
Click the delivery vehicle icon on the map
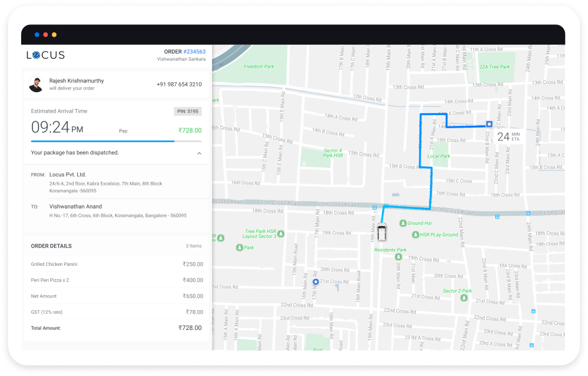382,232
